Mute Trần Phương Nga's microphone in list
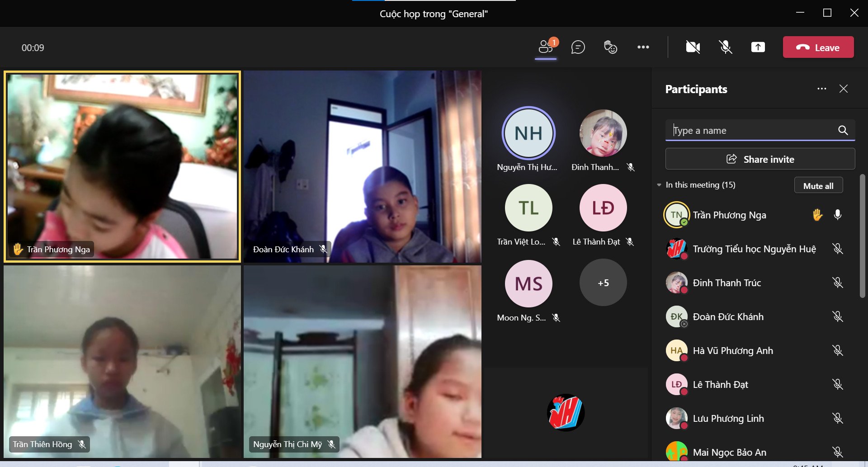This screenshot has height=467, width=868. pyautogui.click(x=837, y=215)
